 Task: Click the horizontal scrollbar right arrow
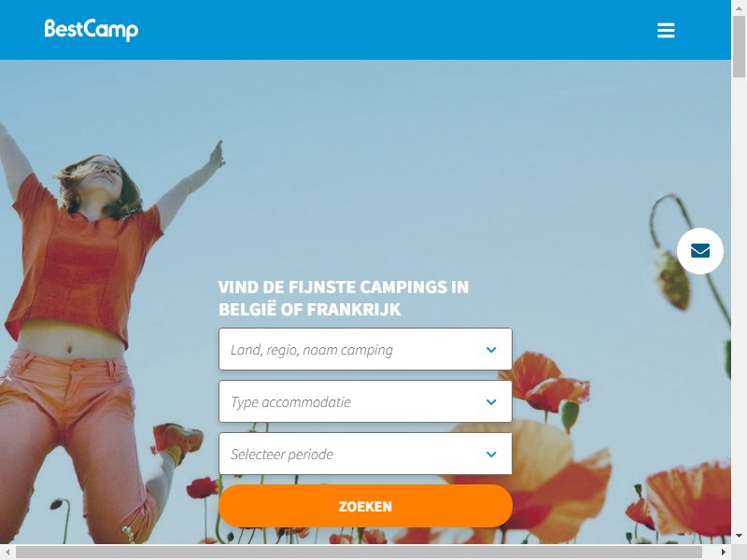pyautogui.click(x=724, y=552)
